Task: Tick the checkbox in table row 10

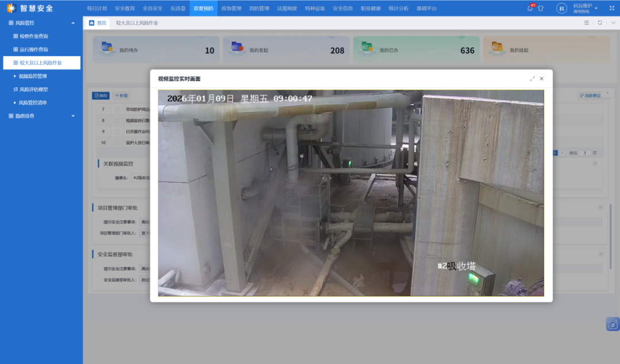Action: click(118, 142)
